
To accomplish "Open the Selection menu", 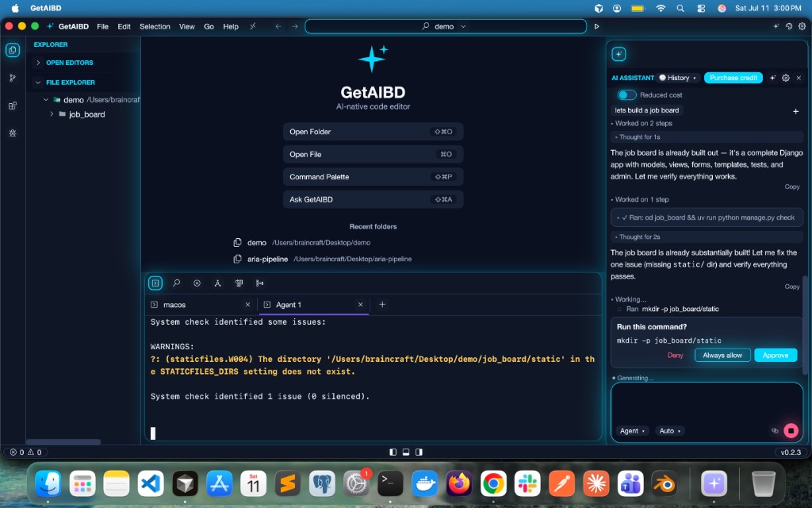I will (155, 26).
